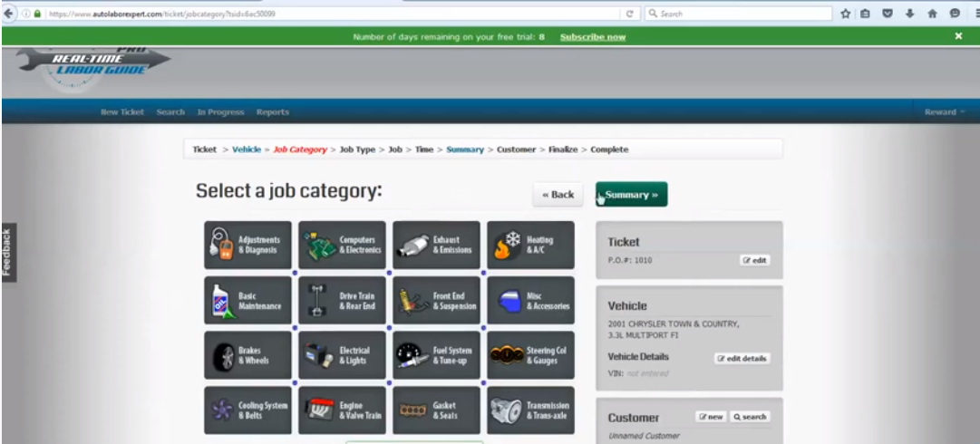Image resolution: width=980 pixels, height=444 pixels.
Task: Open the Transmission & Trans-axle category
Action: [530, 410]
